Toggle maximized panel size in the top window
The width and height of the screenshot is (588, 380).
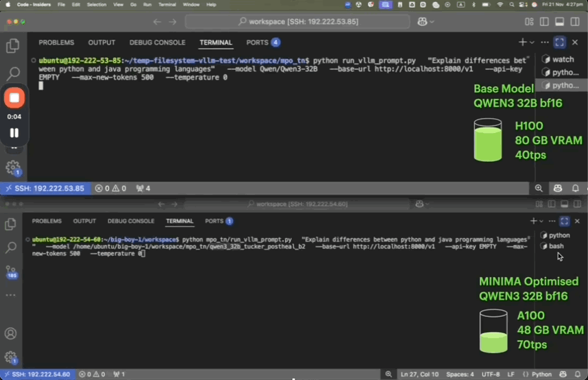tap(559, 42)
